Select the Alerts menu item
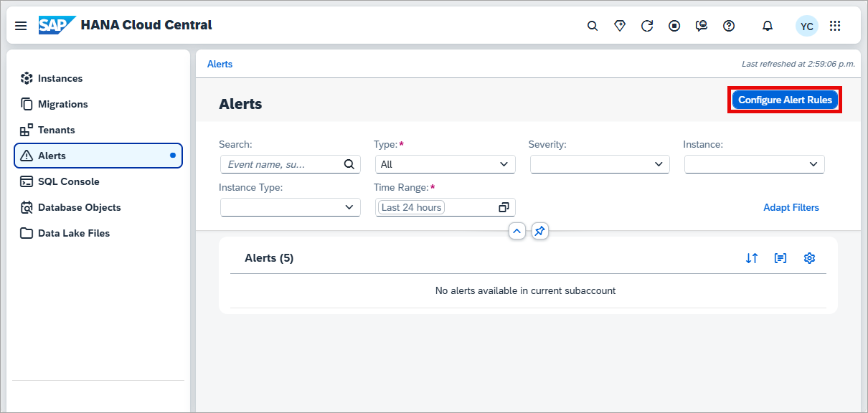The image size is (868, 413). tap(98, 156)
